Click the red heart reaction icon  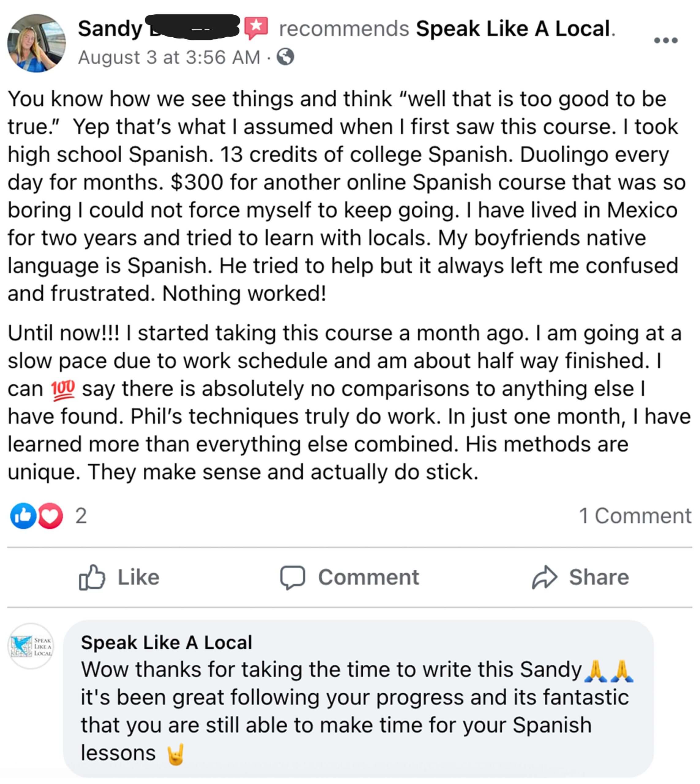[x=50, y=516]
